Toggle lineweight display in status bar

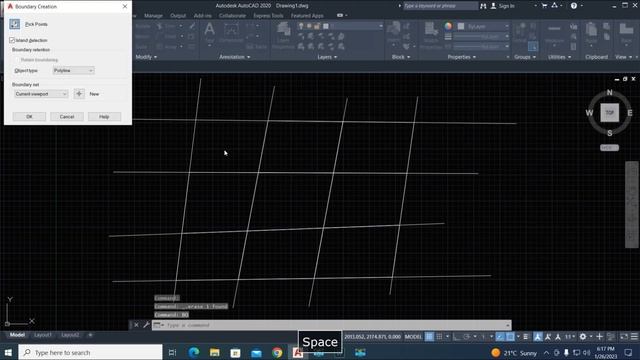526,337
